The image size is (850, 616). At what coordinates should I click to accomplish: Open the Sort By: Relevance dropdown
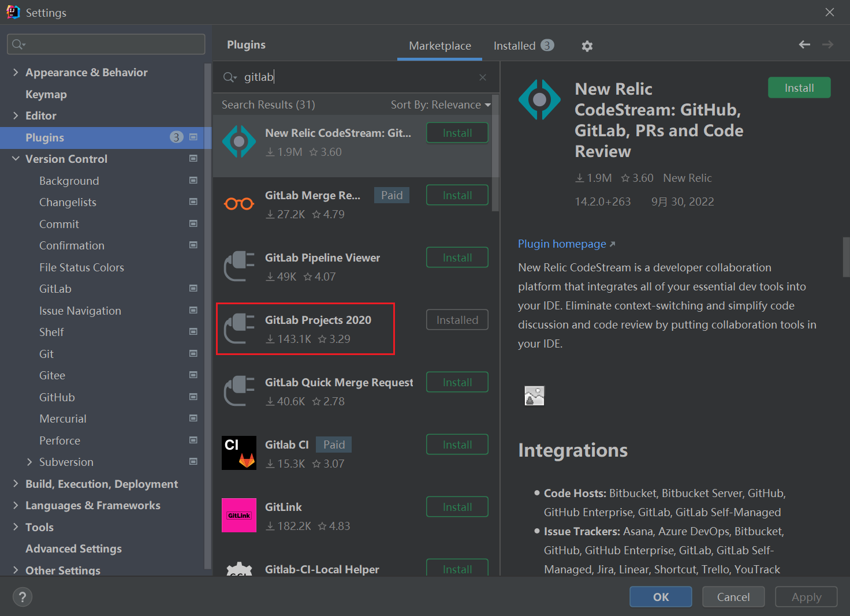441,104
